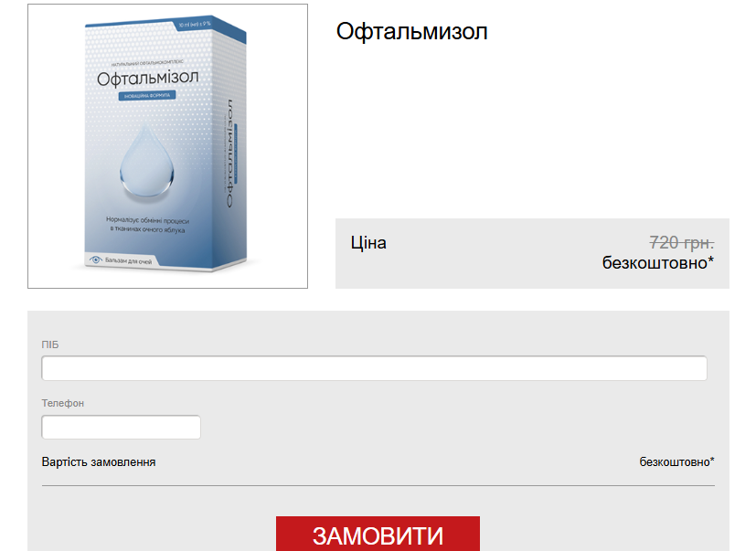Click the Офтальмізол product box image
This screenshot has height=551, width=756.
(x=167, y=146)
